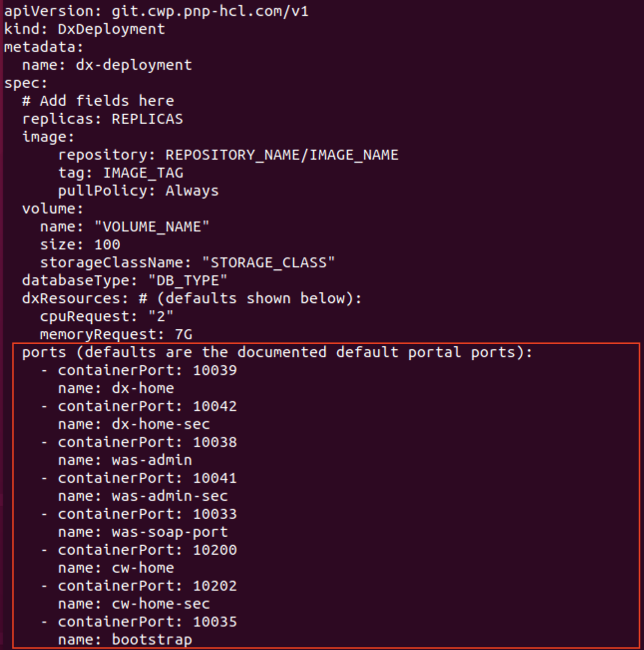Click the port name dx-home-sec

pyautogui.click(x=161, y=424)
